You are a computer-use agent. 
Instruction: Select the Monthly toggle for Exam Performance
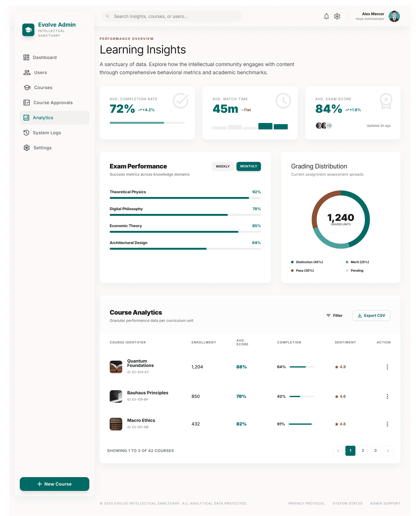249,166
